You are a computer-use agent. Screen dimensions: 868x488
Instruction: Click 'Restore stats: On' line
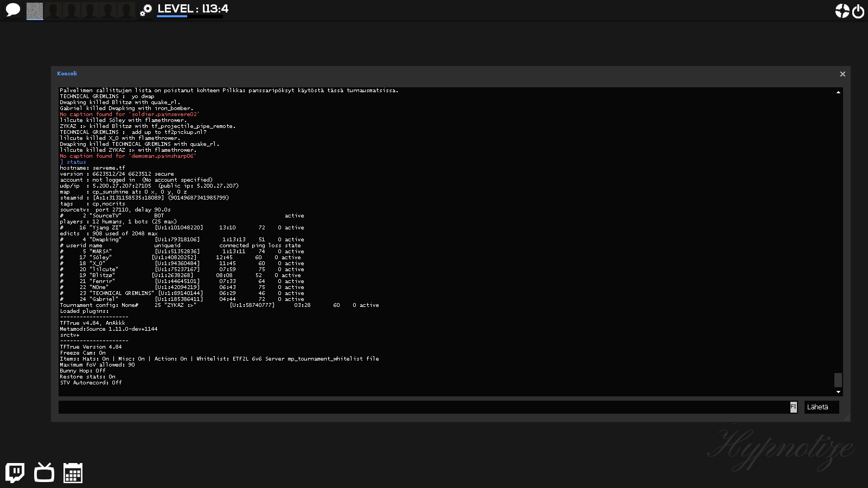pyautogui.click(x=87, y=377)
